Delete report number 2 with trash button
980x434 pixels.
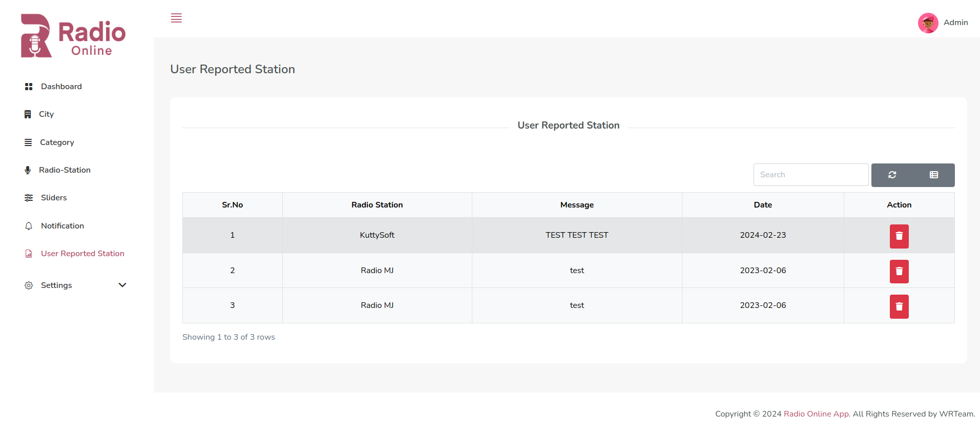point(899,272)
